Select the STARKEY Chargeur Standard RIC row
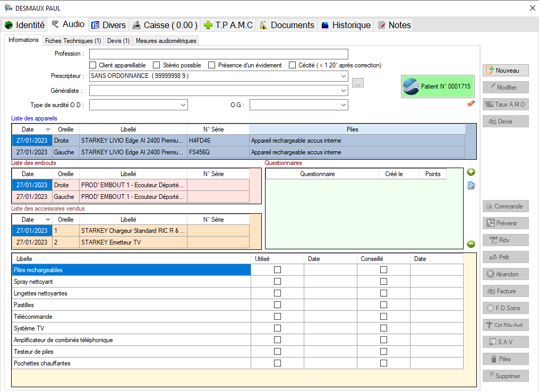The image size is (539, 392). (x=131, y=231)
